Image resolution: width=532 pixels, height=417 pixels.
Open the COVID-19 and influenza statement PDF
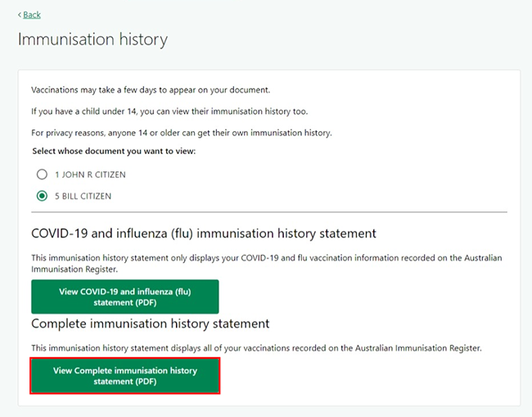(125, 297)
